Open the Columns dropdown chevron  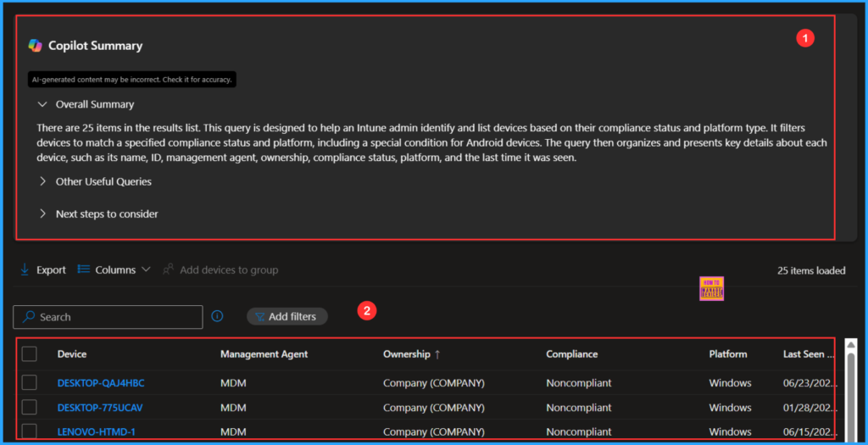coord(146,270)
